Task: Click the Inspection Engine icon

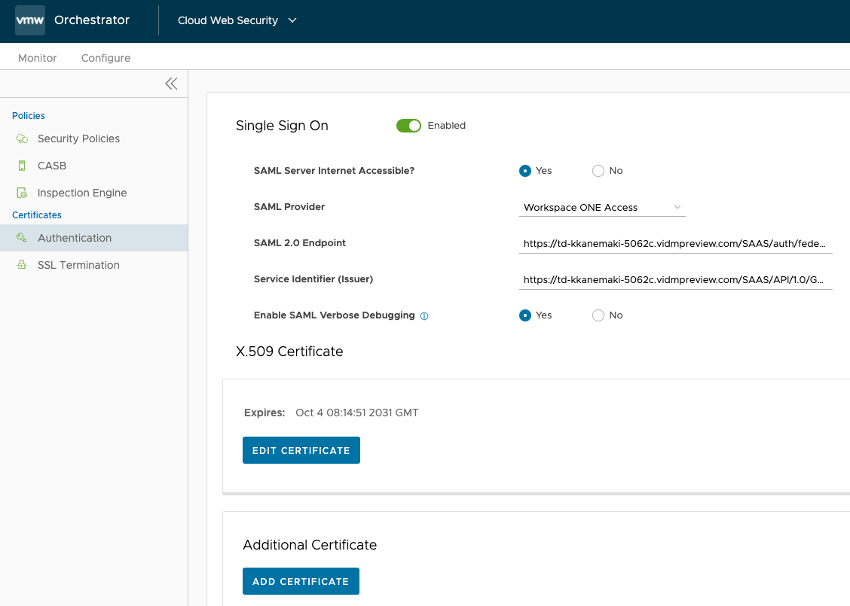Action: point(21,193)
